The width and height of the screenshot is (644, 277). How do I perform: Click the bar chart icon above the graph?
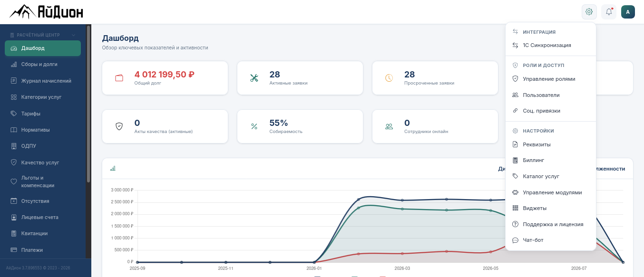coord(113,168)
